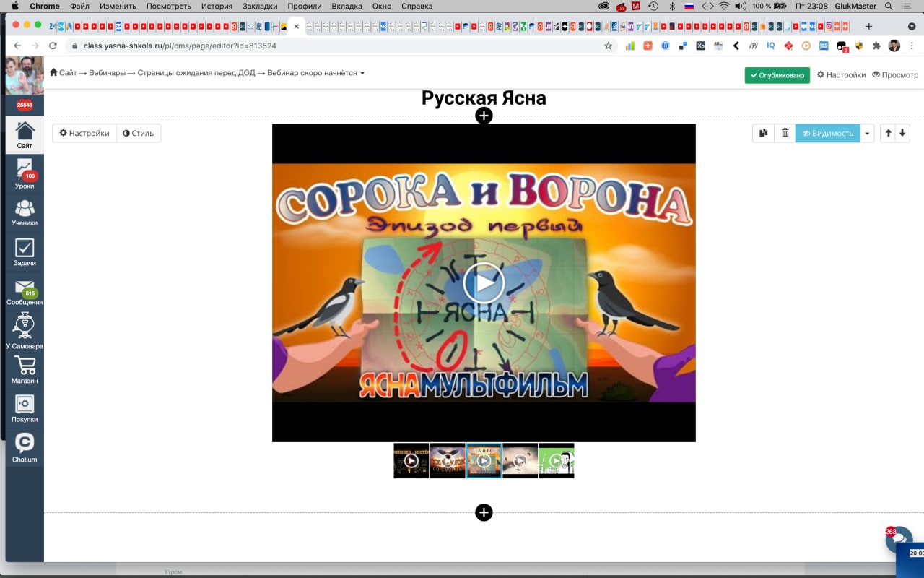Open the Сайт section in left sidebar

[x=25, y=135]
